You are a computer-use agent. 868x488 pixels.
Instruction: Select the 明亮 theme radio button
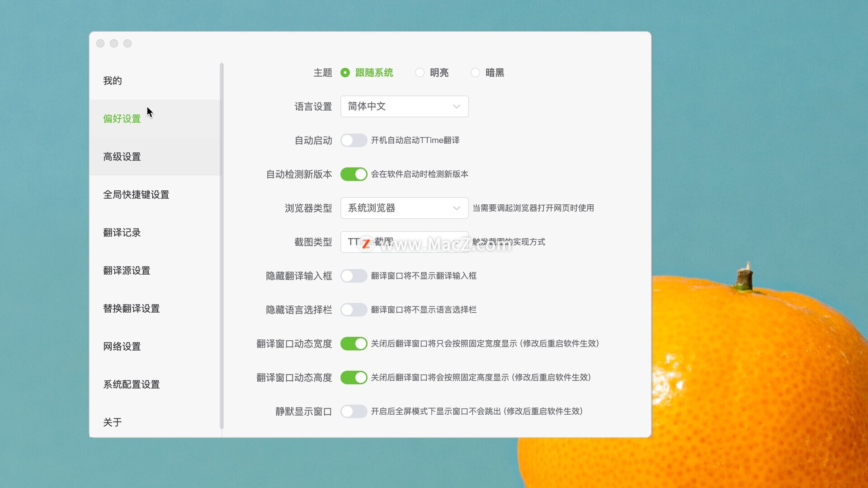tap(420, 73)
